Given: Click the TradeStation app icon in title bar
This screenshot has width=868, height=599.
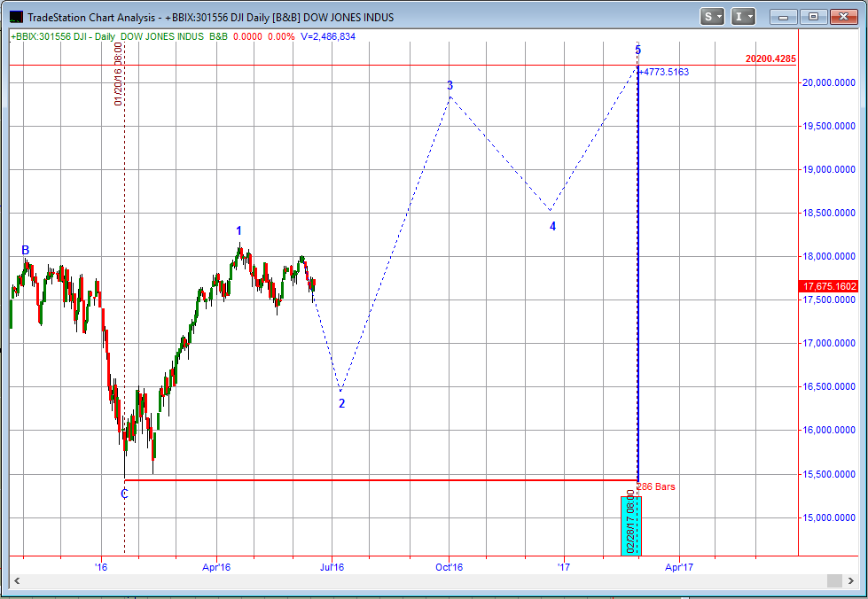Looking at the screenshot, I should [16, 17].
